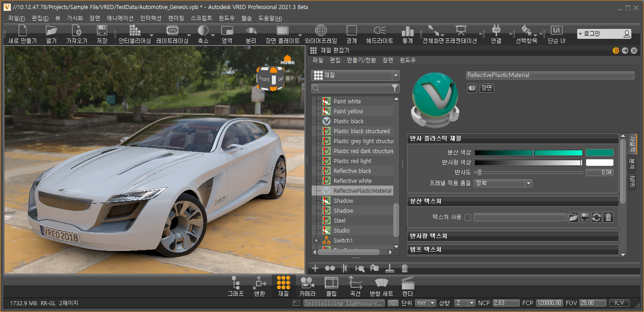The height and width of the screenshot is (312, 644).
Task: Click the trash icon in material list toolbar
Action: click(x=405, y=268)
